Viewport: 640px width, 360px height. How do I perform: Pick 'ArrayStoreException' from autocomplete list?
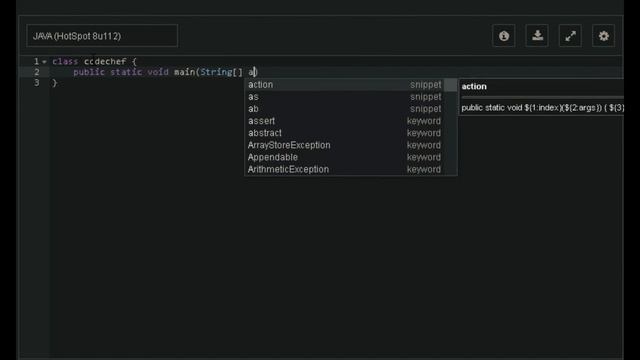[344, 145]
